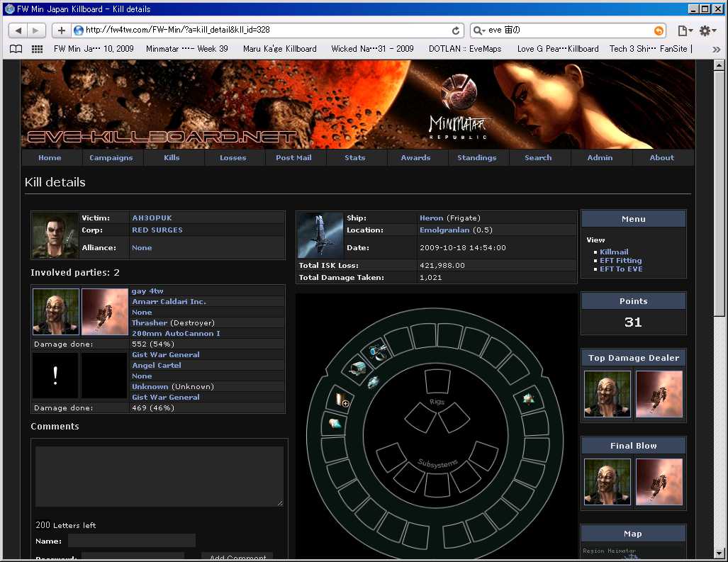Open the Campaigns tab

point(111,158)
